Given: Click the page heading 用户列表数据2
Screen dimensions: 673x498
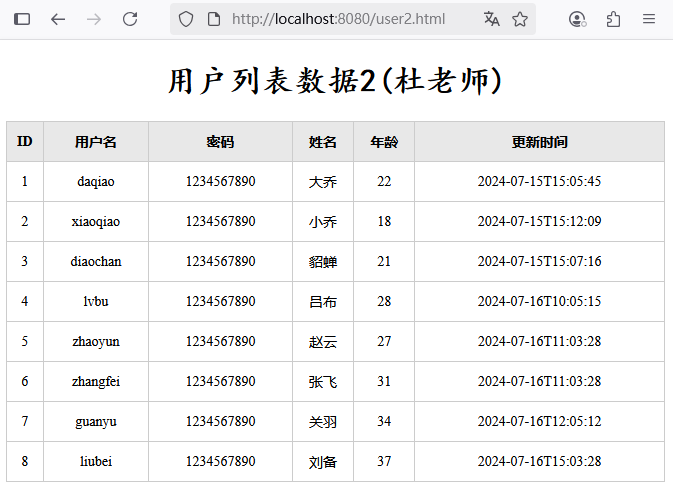Looking at the screenshot, I should (336, 81).
